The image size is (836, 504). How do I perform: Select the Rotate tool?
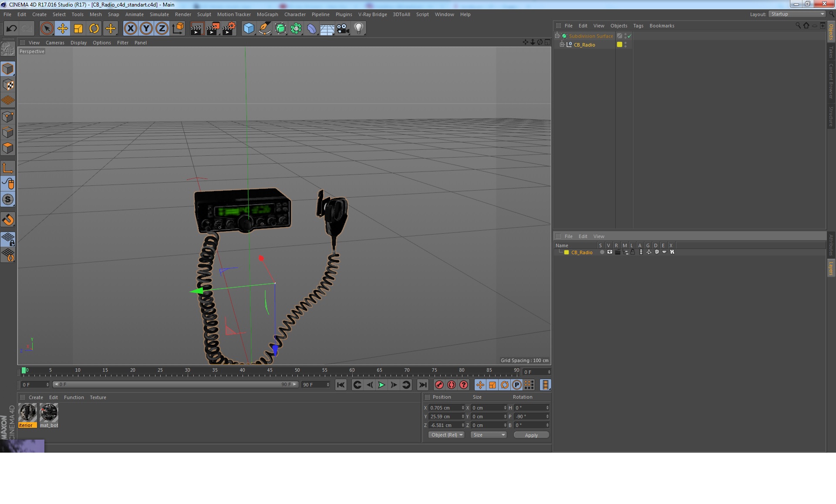pos(94,29)
